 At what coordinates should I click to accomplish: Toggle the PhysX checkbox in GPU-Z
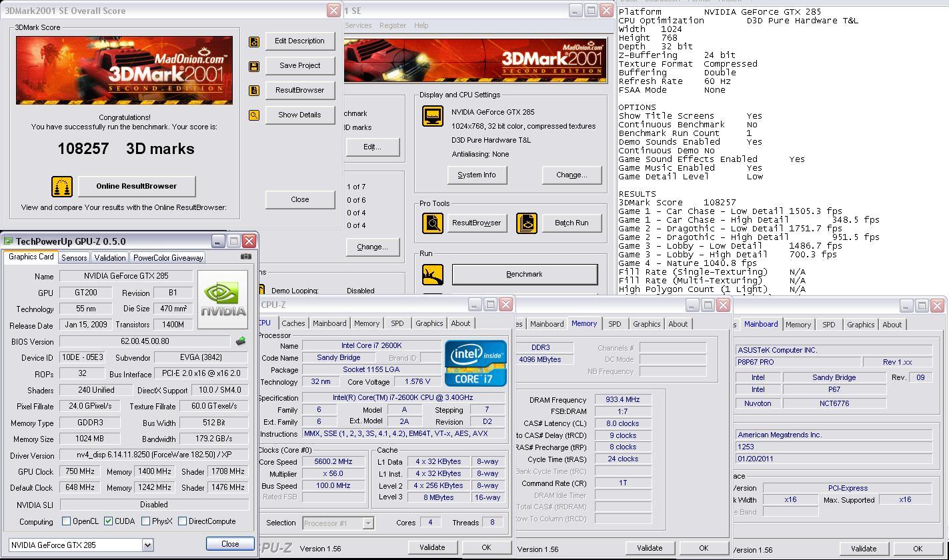pos(145,521)
